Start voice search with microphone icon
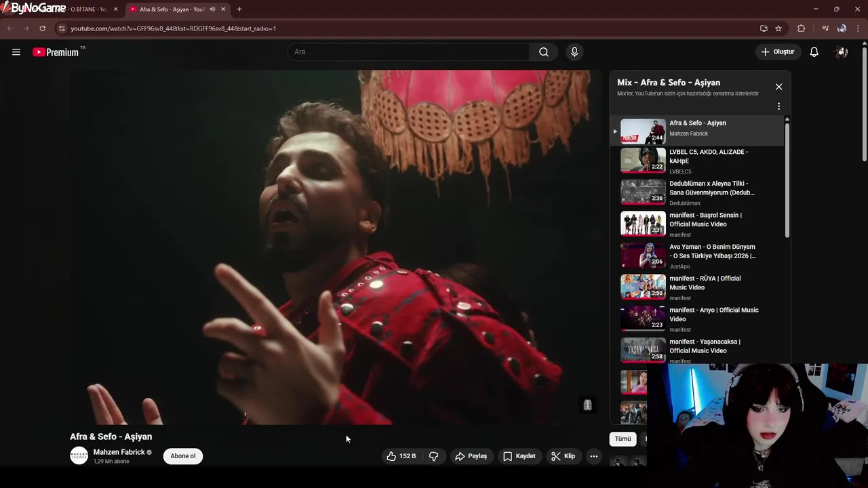This screenshot has width=868, height=488. pyautogui.click(x=574, y=52)
